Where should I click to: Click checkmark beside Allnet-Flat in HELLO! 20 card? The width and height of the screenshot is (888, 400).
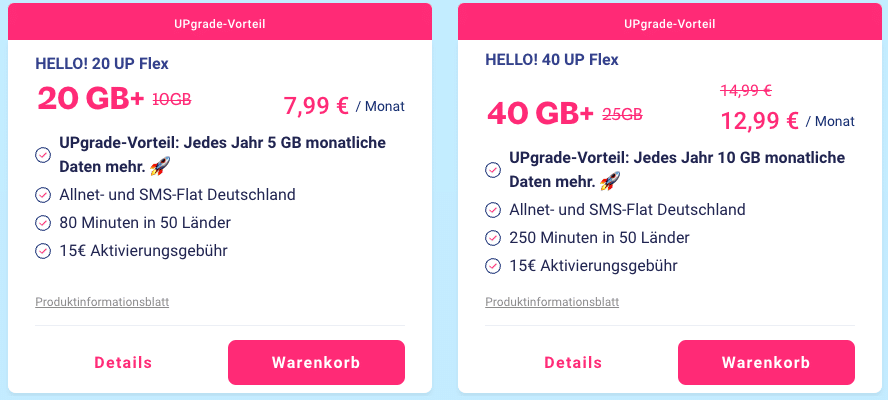[x=43, y=195]
